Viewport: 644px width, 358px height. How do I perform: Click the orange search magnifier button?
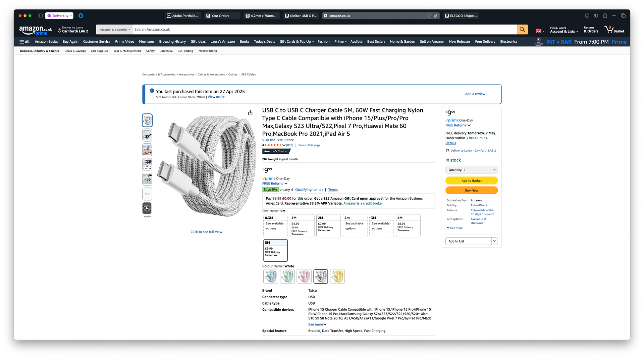522,30
